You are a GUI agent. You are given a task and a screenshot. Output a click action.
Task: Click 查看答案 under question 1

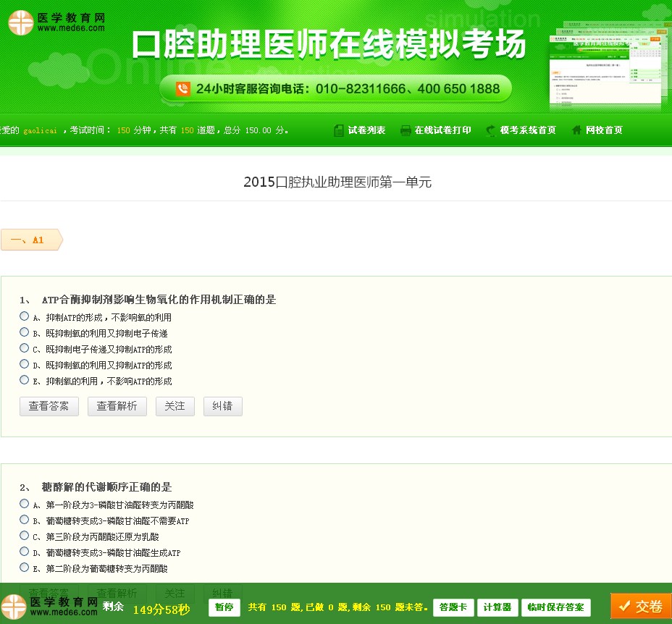(49, 406)
